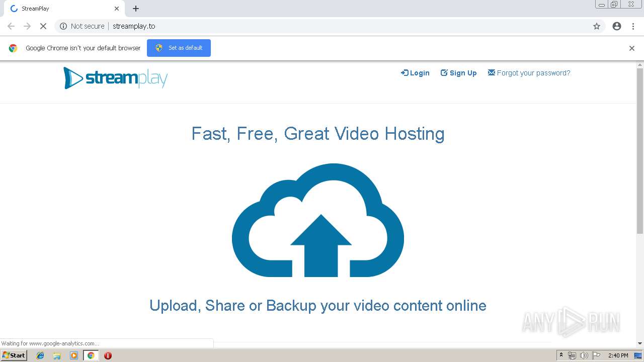This screenshot has height=362, width=644.
Task: Go forward to next page
Action: tap(27, 26)
